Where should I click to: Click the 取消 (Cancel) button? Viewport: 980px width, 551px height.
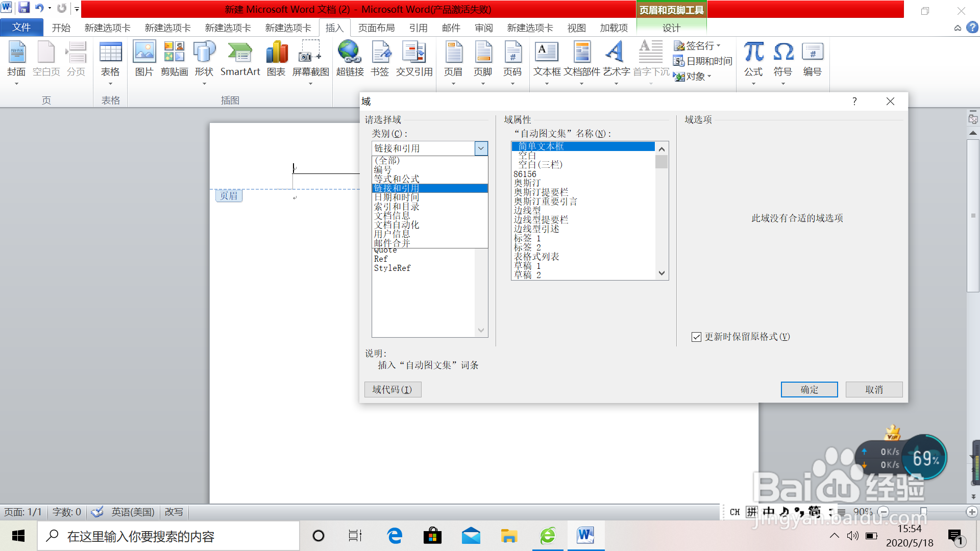click(x=874, y=390)
